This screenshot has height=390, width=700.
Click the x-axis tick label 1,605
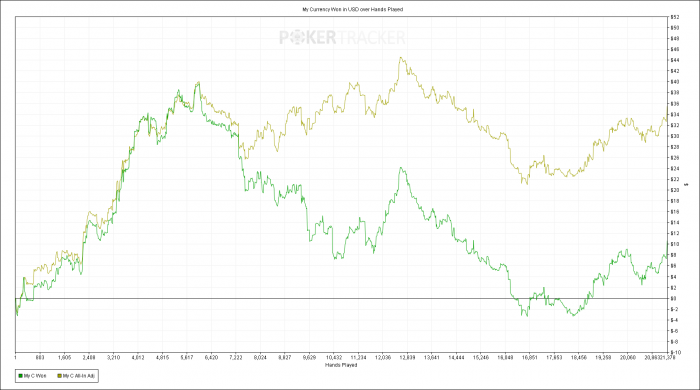(65, 358)
